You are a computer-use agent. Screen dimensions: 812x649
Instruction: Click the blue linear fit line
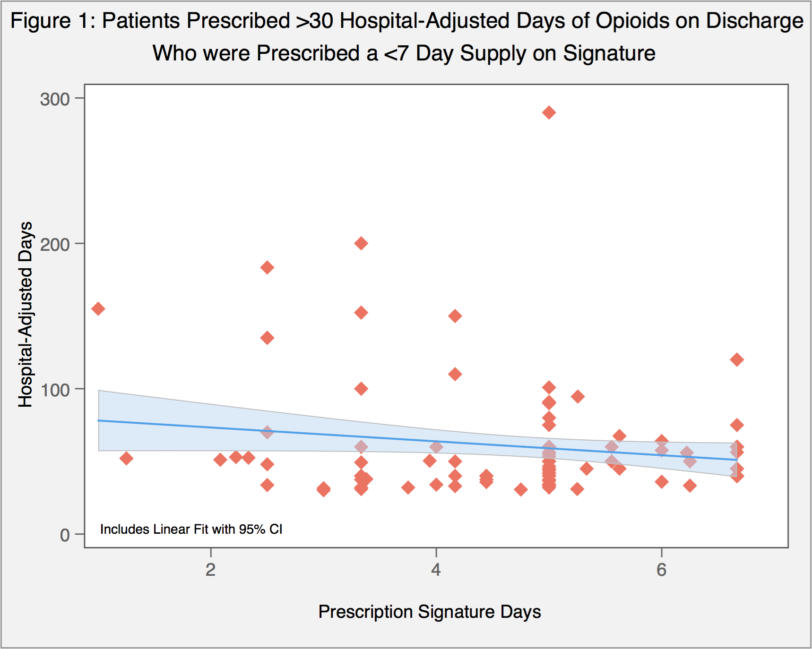click(331, 435)
